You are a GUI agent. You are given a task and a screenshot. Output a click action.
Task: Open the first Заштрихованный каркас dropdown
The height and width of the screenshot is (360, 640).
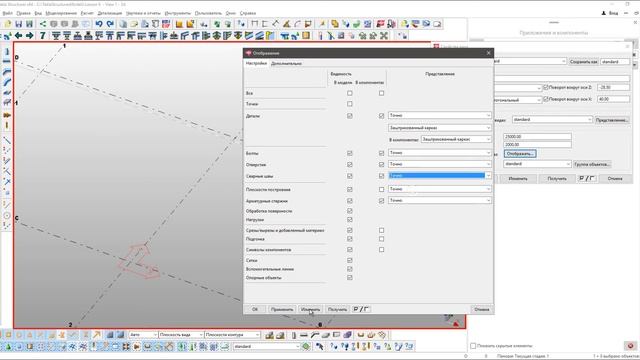pos(440,128)
